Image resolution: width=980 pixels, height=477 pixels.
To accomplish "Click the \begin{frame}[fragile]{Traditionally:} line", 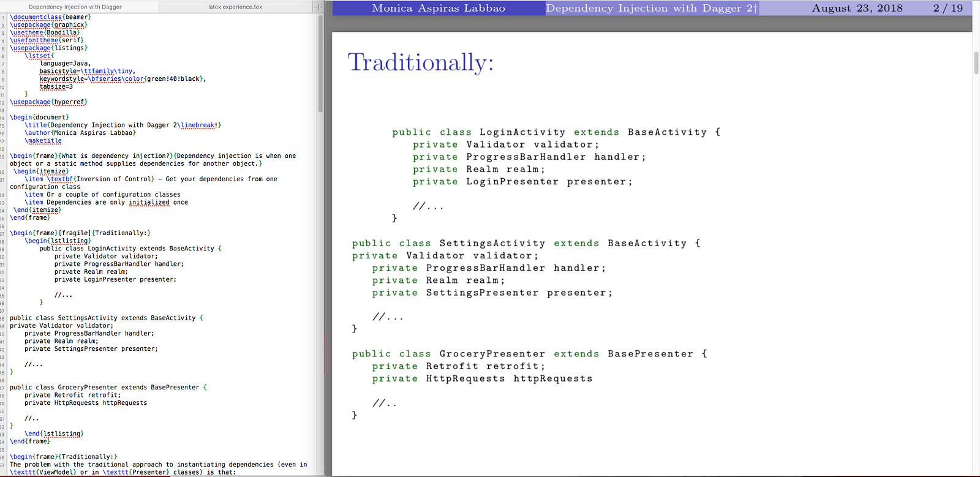I will (80, 233).
